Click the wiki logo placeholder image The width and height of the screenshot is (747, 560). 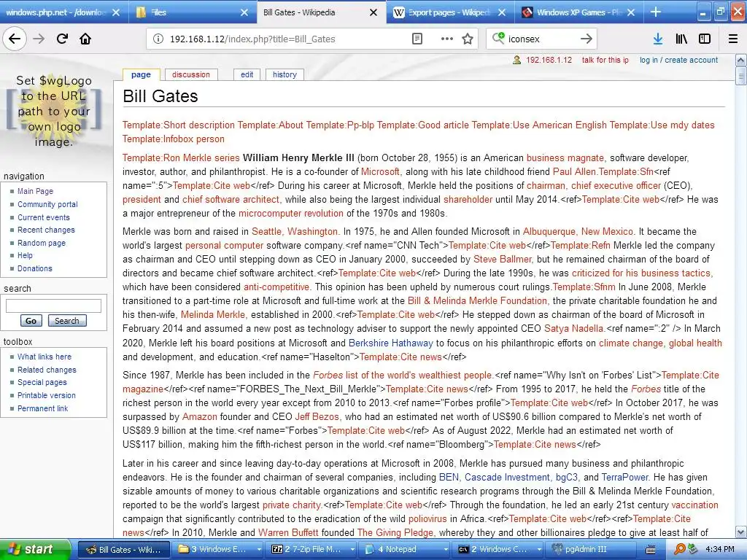click(54, 111)
